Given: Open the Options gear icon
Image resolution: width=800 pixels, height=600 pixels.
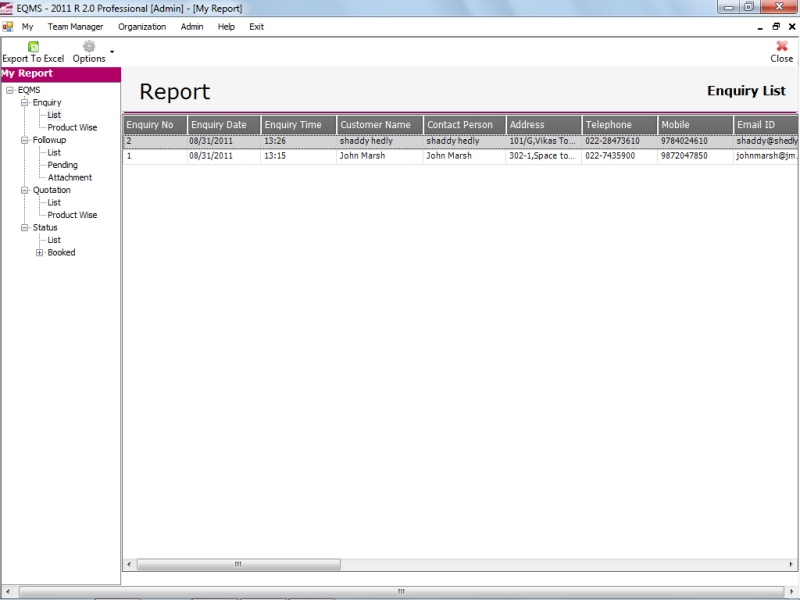Looking at the screenshot, I should pyautogui.click(x=89, y=46).
